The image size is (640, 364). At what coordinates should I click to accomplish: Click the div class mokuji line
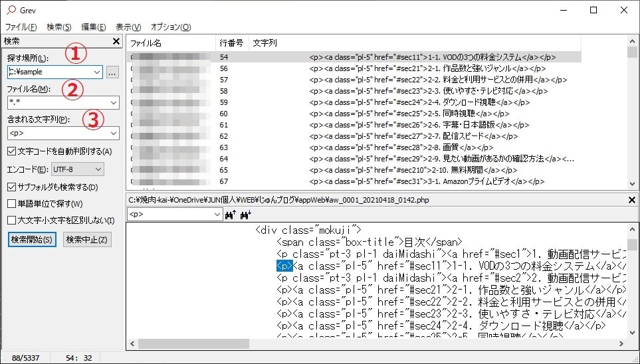(308, 230)
